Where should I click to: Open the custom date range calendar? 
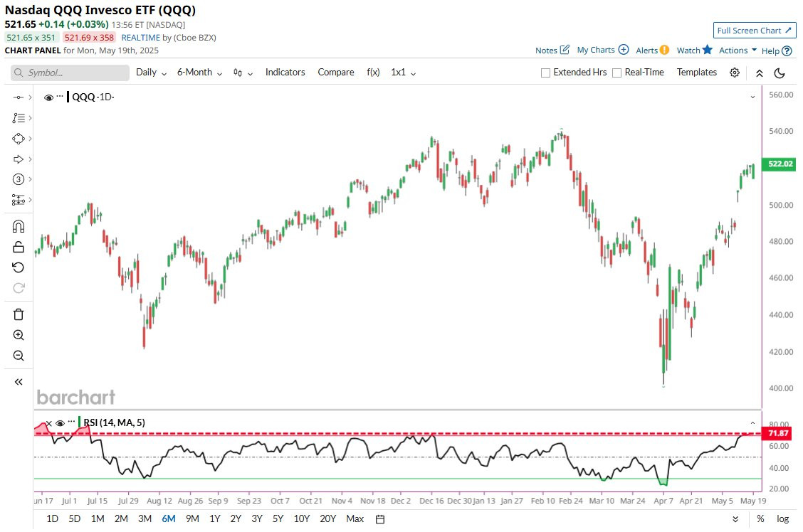380,519
